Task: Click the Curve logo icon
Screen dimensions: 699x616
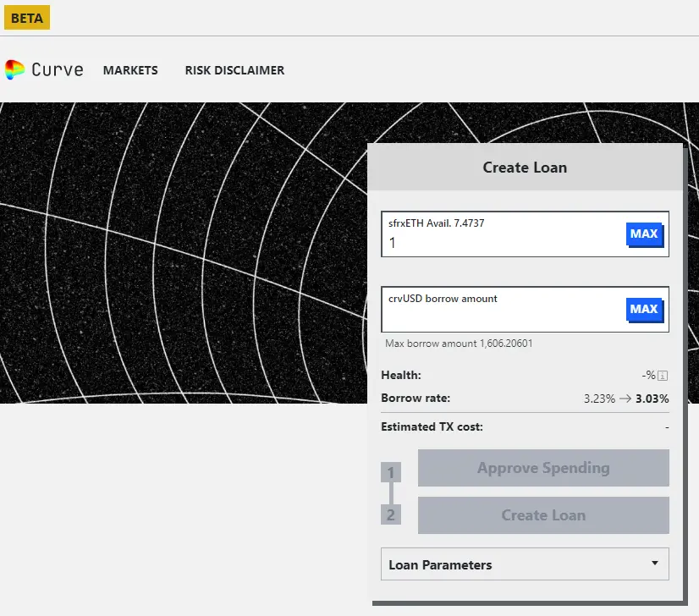Action: 14,70
